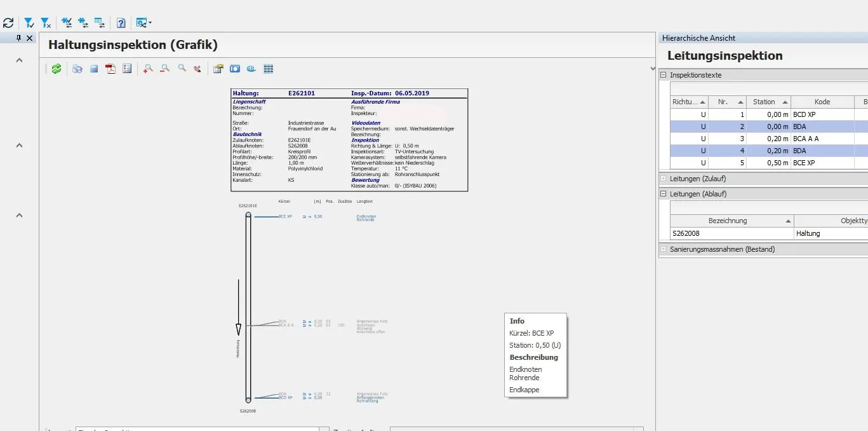
Task: Expand the Leitungen (Zulauf) section
Action: 664,179
